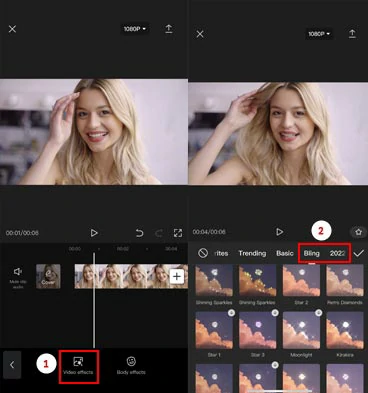Viewport: 368px width, 393px height.
Task: Export video from the timeline screen
Action: [x=169, y=29]
